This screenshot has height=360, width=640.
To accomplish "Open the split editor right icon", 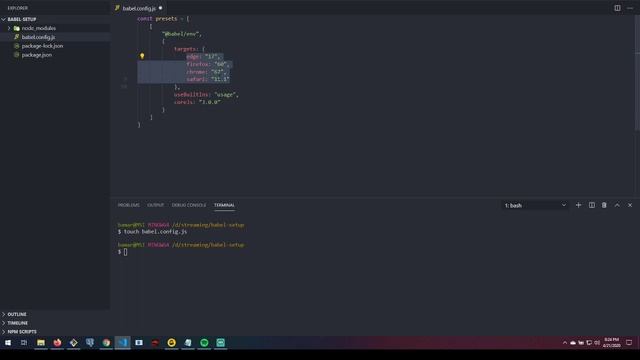I will 617,8.
